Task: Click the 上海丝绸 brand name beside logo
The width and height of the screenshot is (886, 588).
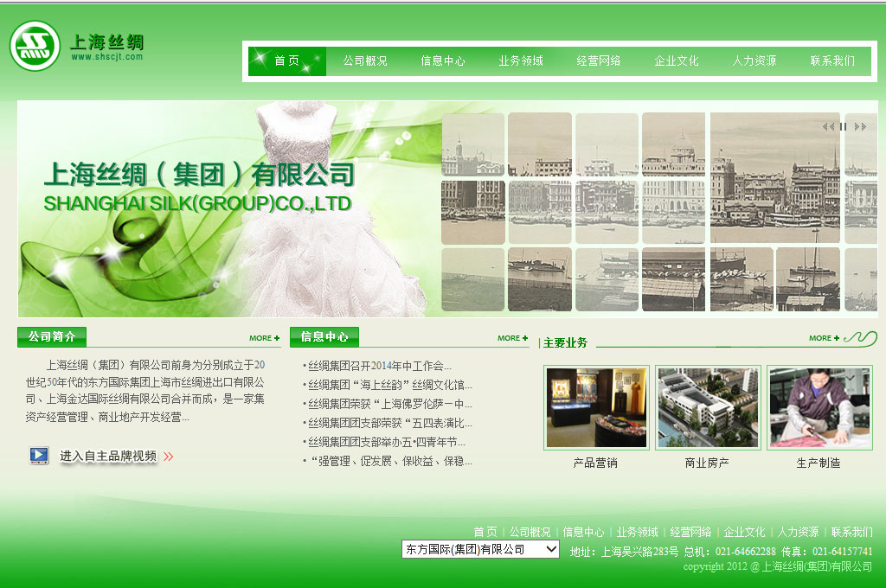Action: pos(107,42)
